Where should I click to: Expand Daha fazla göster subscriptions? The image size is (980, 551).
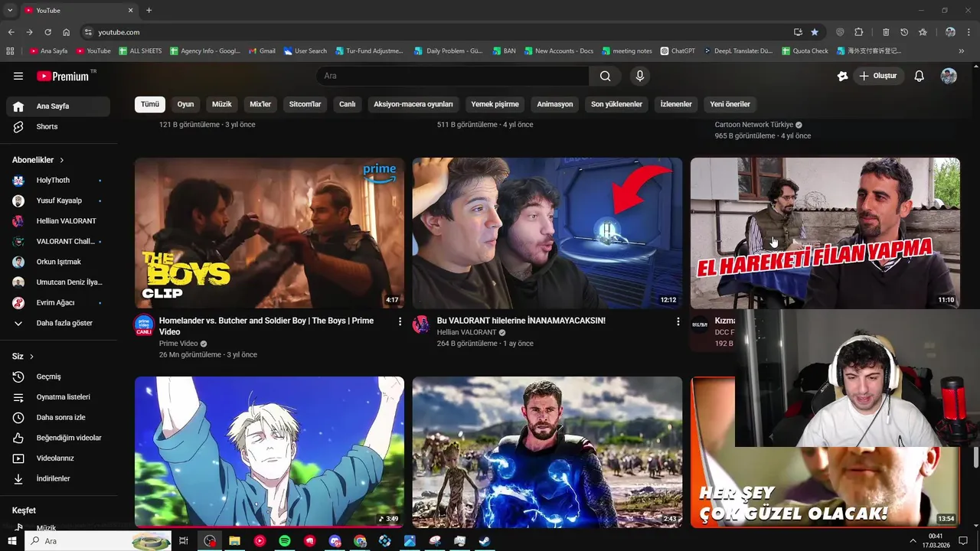pyautogui.click(x=58, y=323)
